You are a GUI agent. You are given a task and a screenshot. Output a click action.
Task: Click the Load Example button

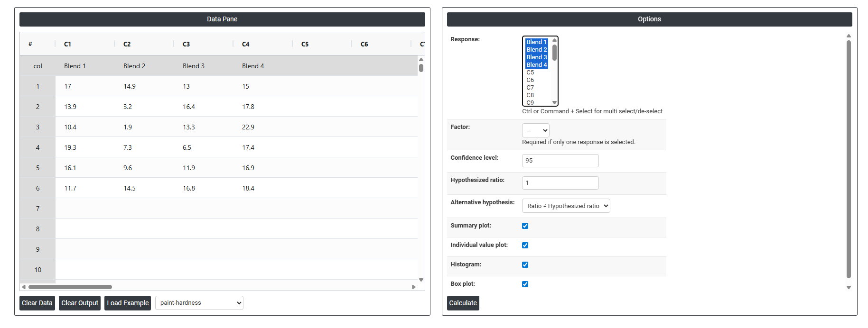128,303
